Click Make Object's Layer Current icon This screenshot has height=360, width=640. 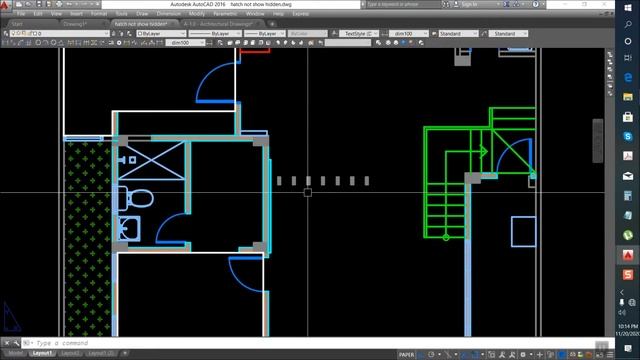click(114, 33)
